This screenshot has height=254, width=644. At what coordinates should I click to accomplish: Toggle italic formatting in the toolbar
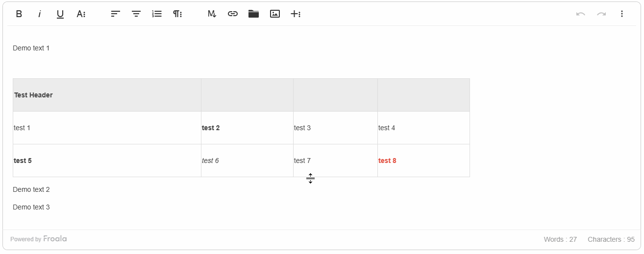click(40, 14)
